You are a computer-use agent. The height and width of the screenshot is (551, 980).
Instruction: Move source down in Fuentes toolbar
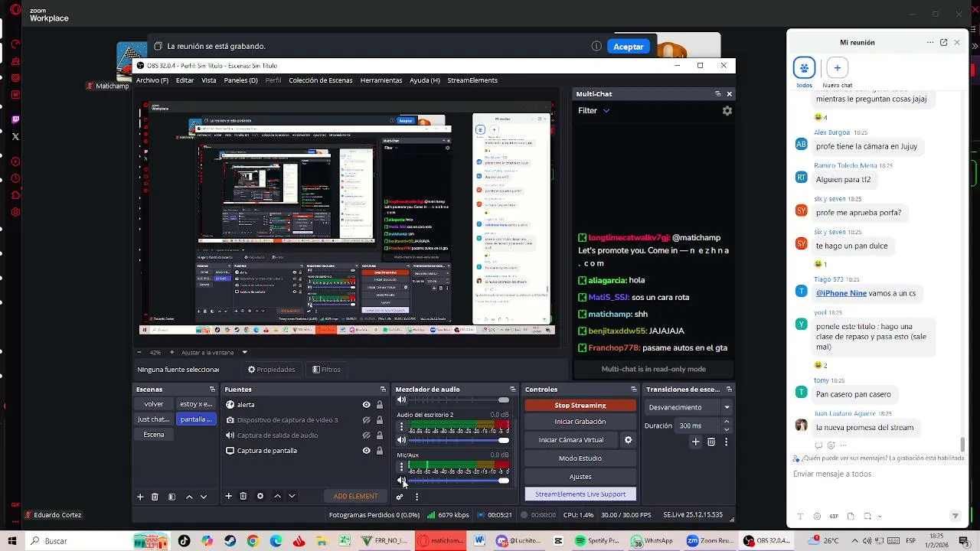coord(292,497)
